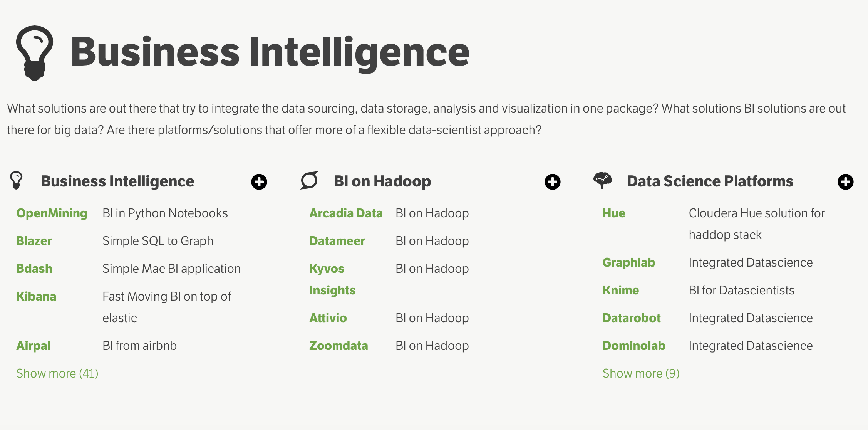Open the Airpal tool from airbnb
The image size is (868, 430).
(x=34, y=346)
